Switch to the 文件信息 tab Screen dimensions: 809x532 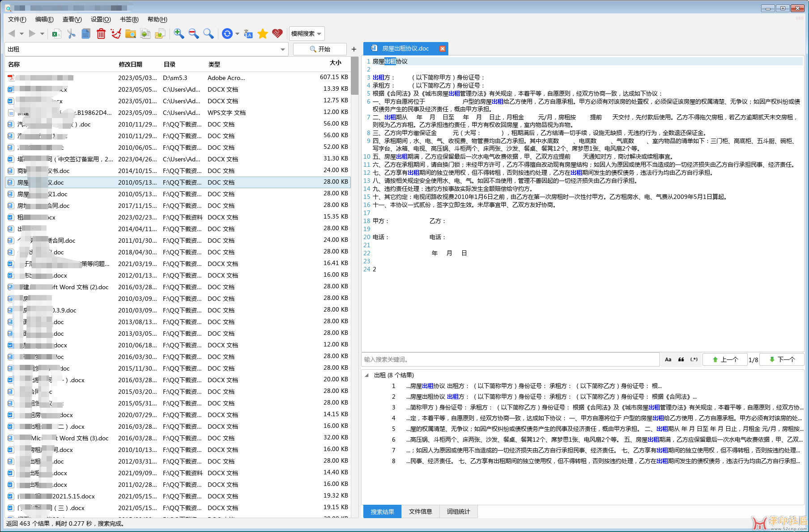[420, 512]
